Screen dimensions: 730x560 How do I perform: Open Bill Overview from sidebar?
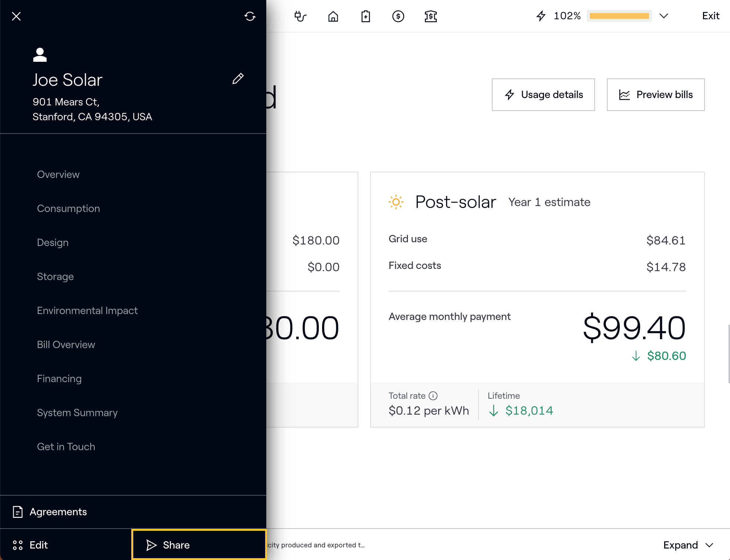click(x=66, y=345)
